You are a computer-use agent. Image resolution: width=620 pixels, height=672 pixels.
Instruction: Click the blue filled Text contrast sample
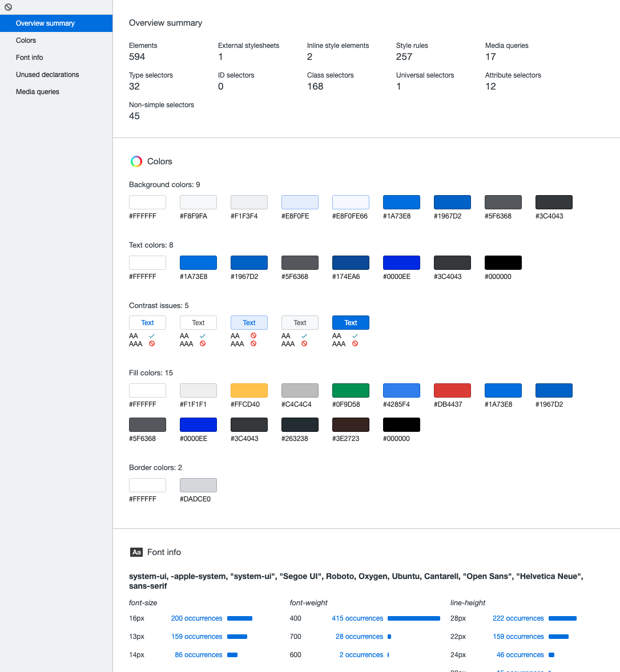point(351,322)
